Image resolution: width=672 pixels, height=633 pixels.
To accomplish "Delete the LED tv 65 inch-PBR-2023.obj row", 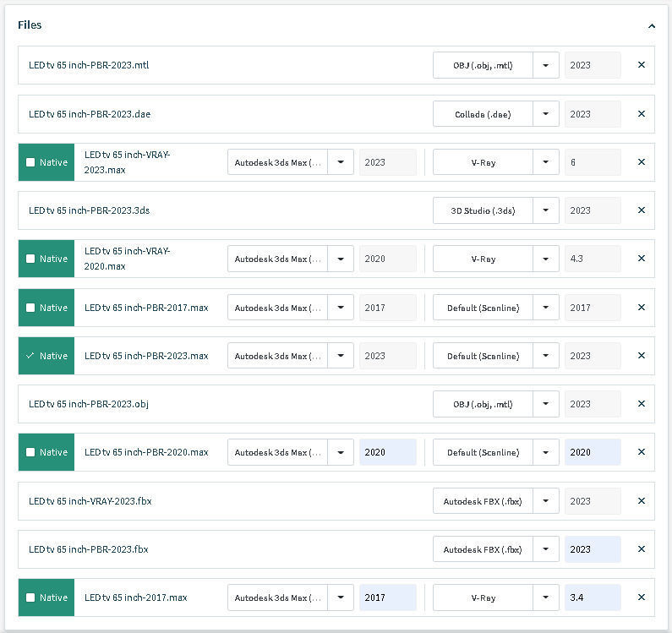I will (x=642, y=404).
